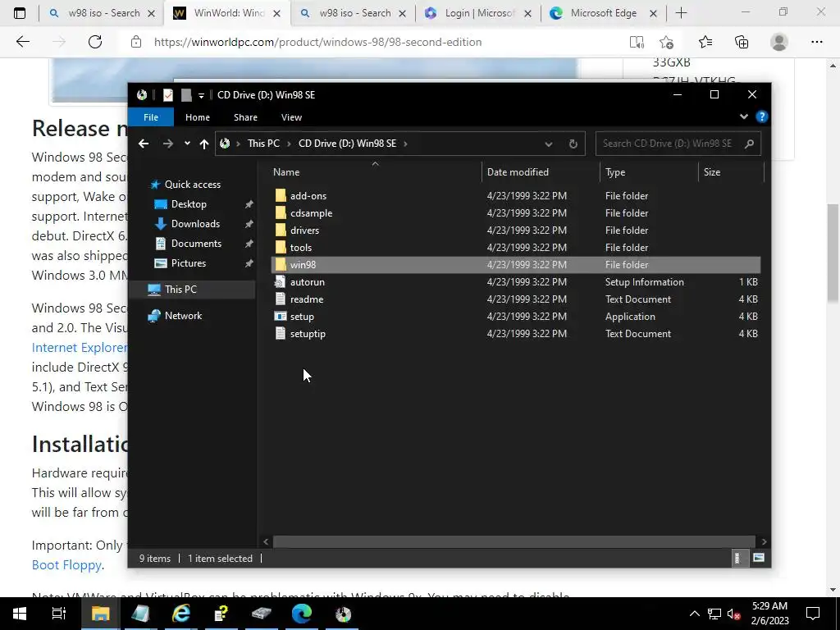Click the Edge address bar URL
Viewport: 840px width, 630px height.
tap(317, 42)
